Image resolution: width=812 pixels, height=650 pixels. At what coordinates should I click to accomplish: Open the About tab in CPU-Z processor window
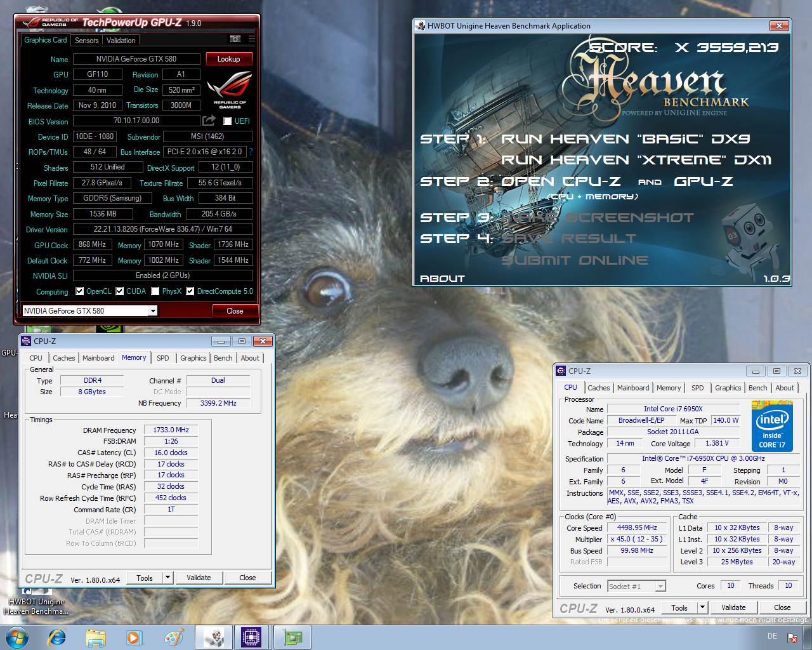pos(785,388)
